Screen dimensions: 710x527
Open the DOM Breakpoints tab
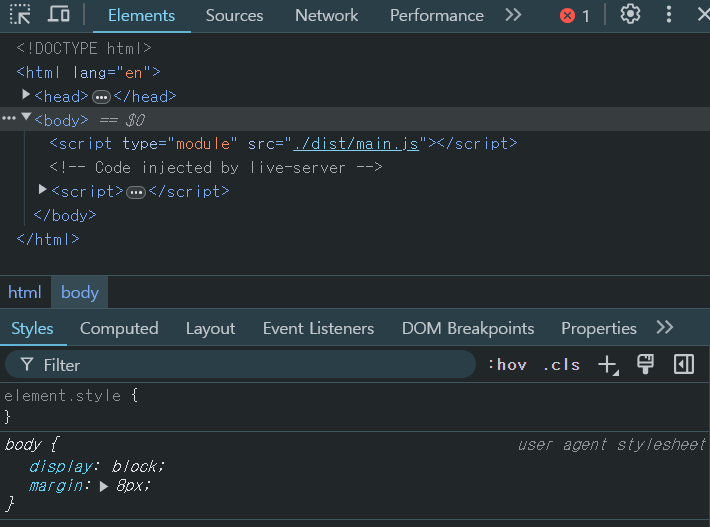468,329
